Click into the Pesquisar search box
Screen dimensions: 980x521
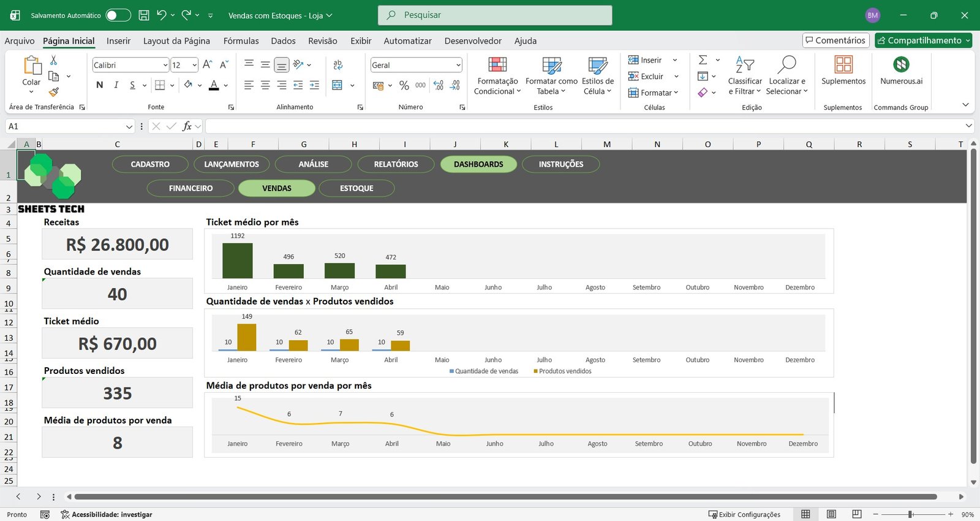(x=495, y=15)
